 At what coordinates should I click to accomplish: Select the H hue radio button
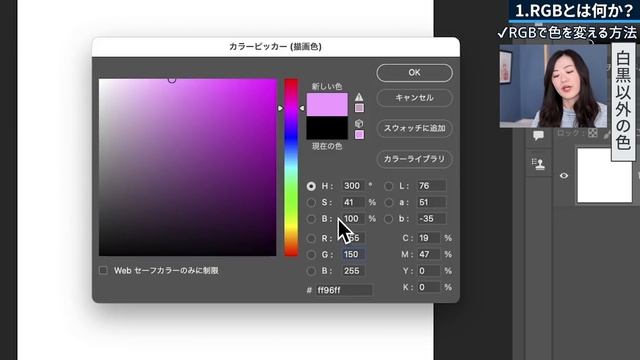[311, 186]
